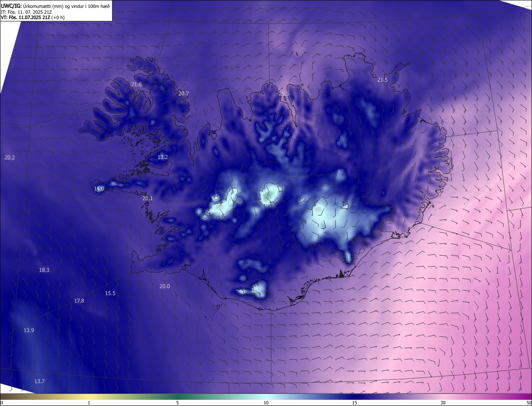Select the 21.6 value over the Westfjords
The image size is (532, 406).
click(x=136, y=84)
